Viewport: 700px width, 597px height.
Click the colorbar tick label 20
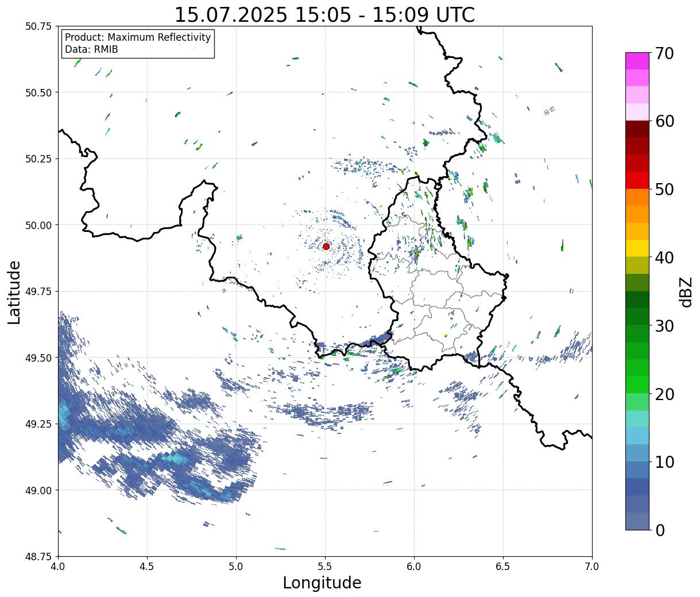[664, 394]
